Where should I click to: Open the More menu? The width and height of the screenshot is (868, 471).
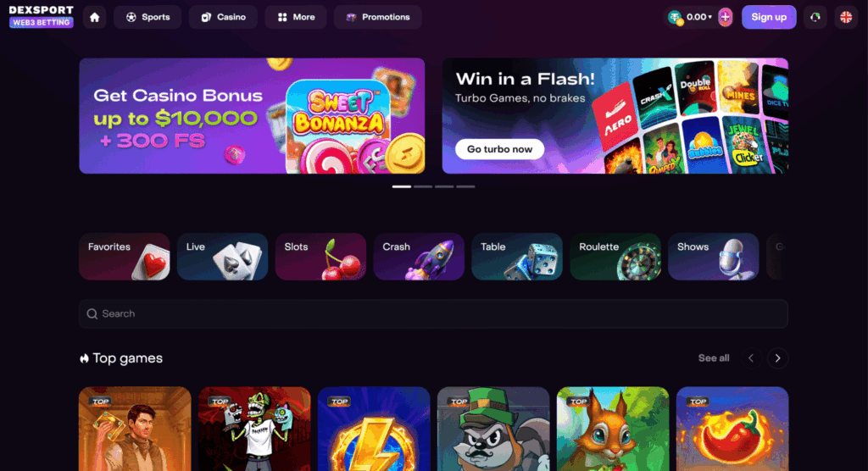[x=296, y=17]
